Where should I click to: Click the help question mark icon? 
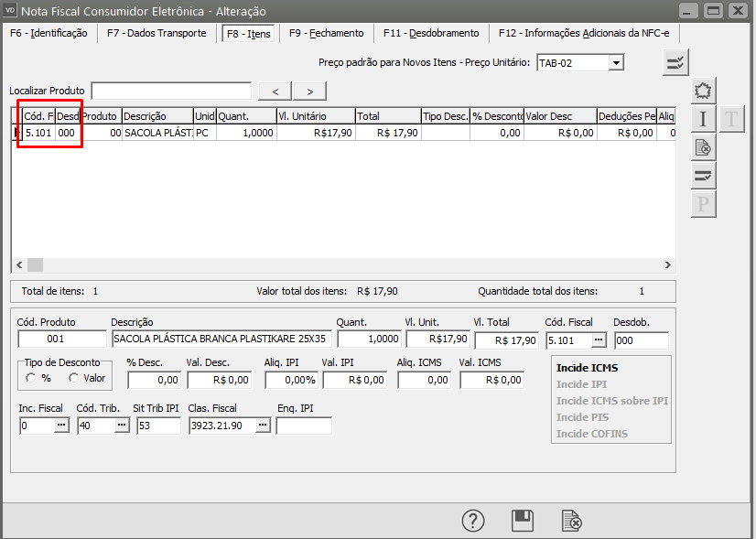tap(473, 521)
